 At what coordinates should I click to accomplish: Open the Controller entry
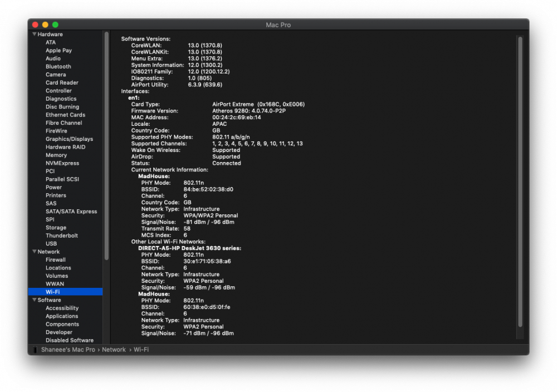[58, 91]
